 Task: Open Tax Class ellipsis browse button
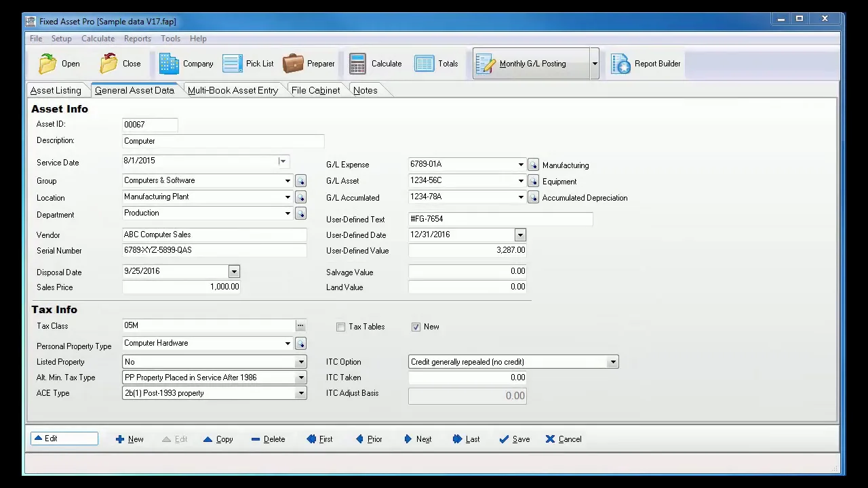[x=300, y=326]
